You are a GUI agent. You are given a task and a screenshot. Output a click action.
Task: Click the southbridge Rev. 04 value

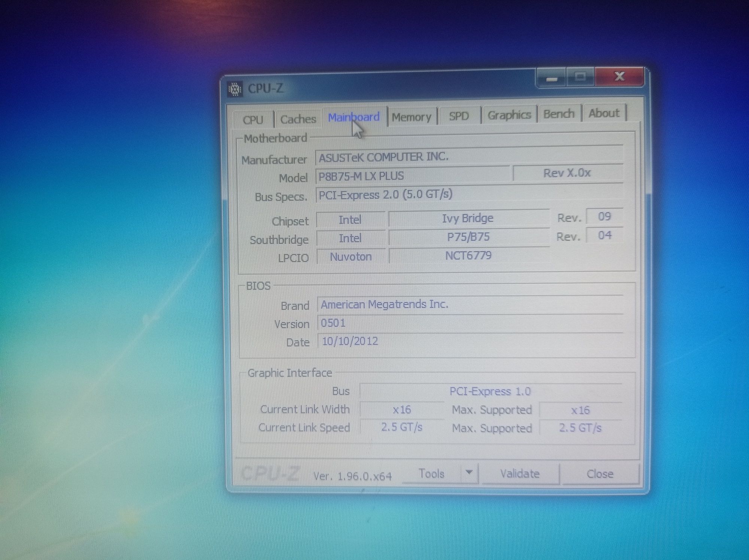[604, 235]
